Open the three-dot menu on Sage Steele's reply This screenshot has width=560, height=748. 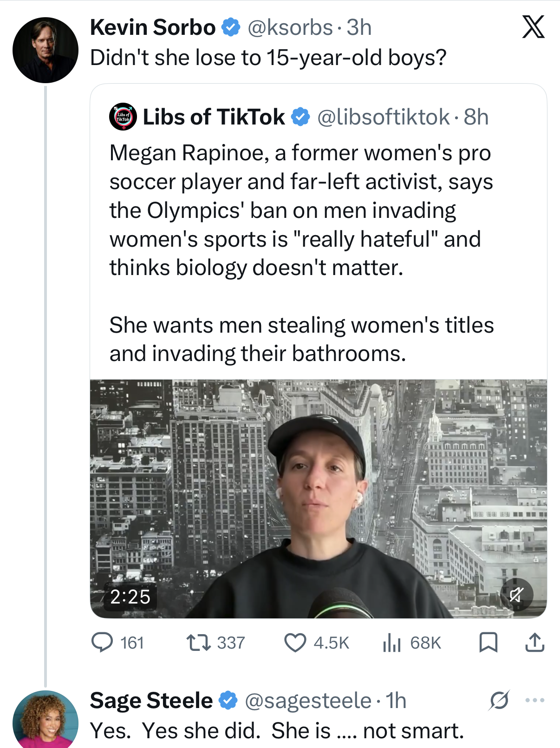534,700
